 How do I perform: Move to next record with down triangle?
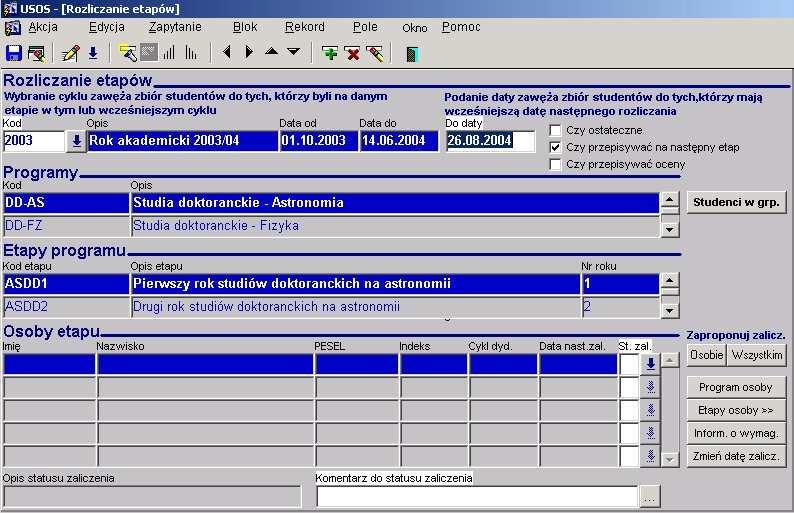[x=294, y=51]
